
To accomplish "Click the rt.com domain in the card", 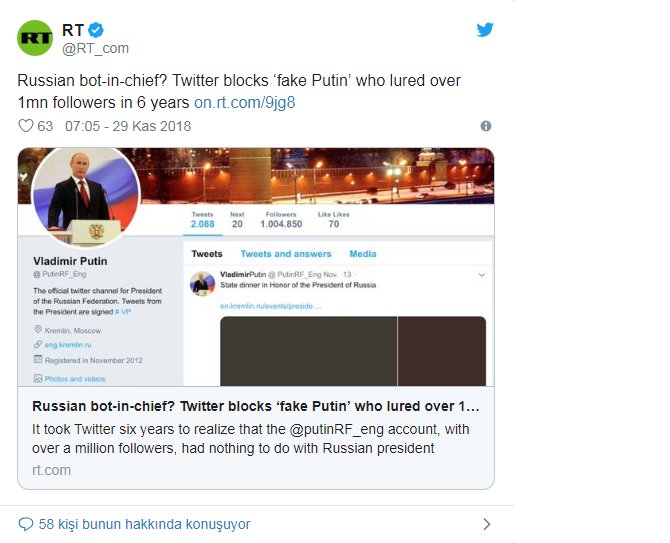I will 51,470.
